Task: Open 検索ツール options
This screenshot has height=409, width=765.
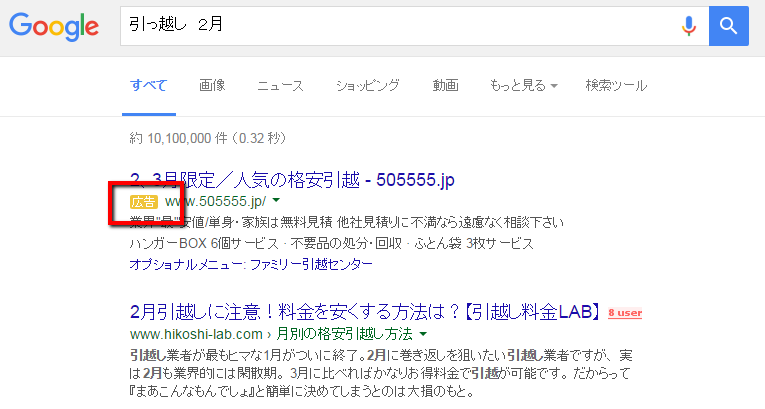Action: 616,85
